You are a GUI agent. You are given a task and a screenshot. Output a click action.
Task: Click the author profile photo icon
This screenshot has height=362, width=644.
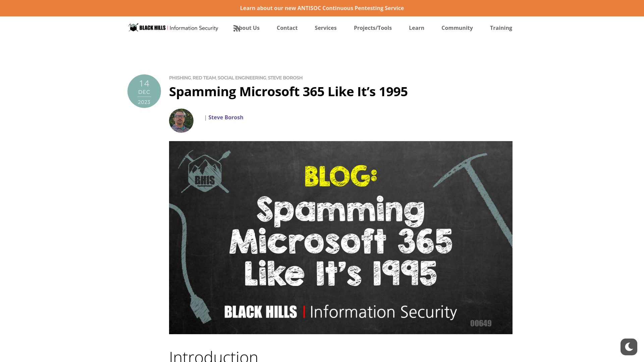181,121
